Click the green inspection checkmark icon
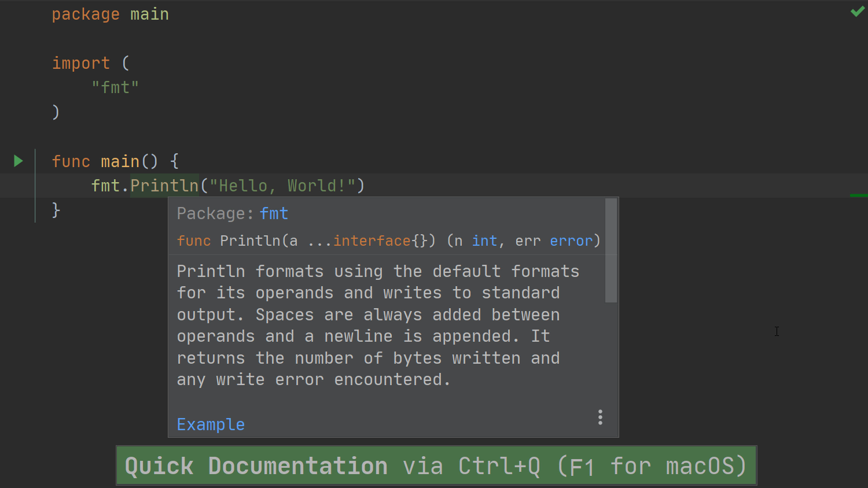 [857, 12]
